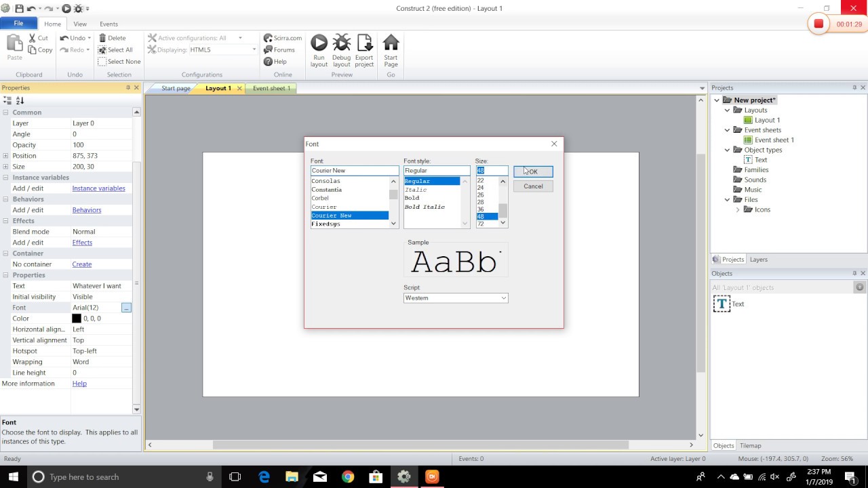
Task: Switch to the Start page tab
Action: tap(175, 88)
